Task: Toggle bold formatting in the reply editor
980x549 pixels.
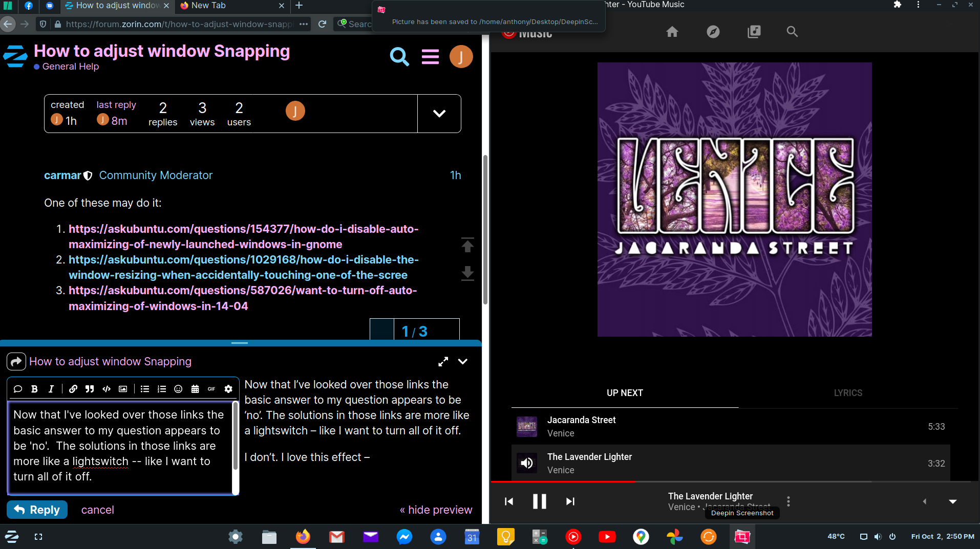Action: tap(34, 389)
